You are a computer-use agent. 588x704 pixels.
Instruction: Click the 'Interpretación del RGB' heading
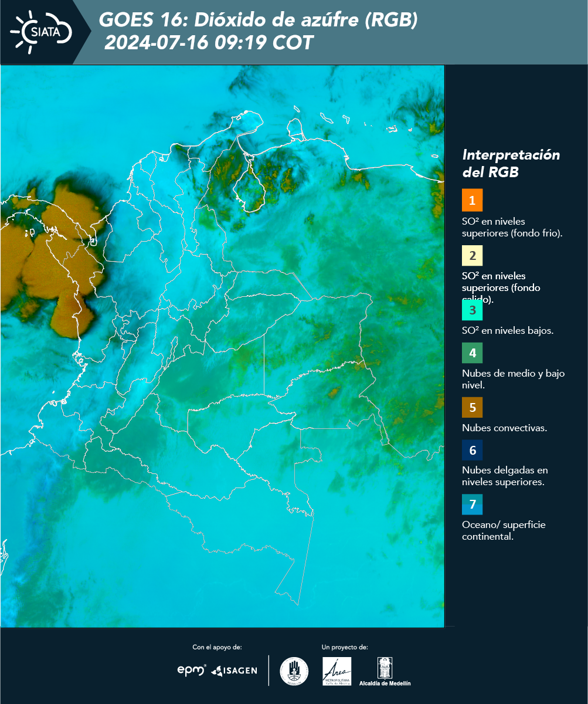click(x=511, y=164)
